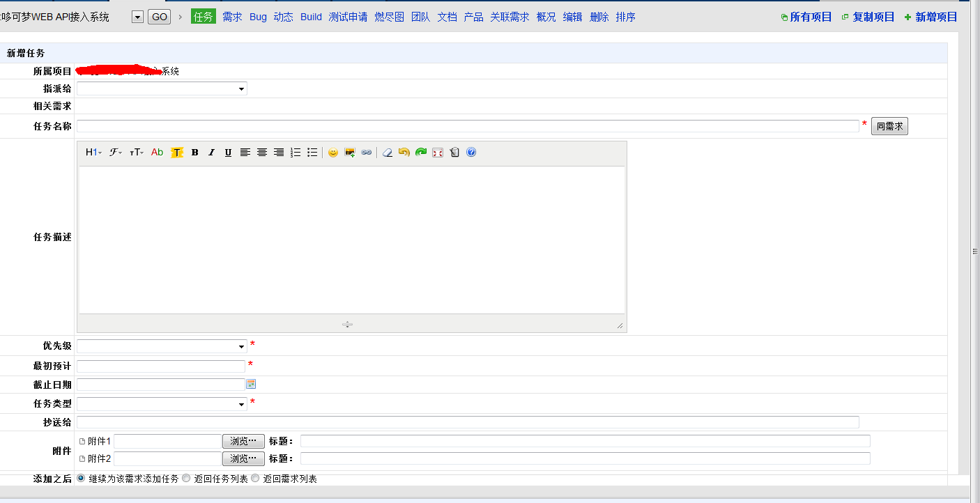Image resolution: width=980 pixels, height=503 pixels.
Task: Toggle bold formatting in editor
Action: (194, 153)
